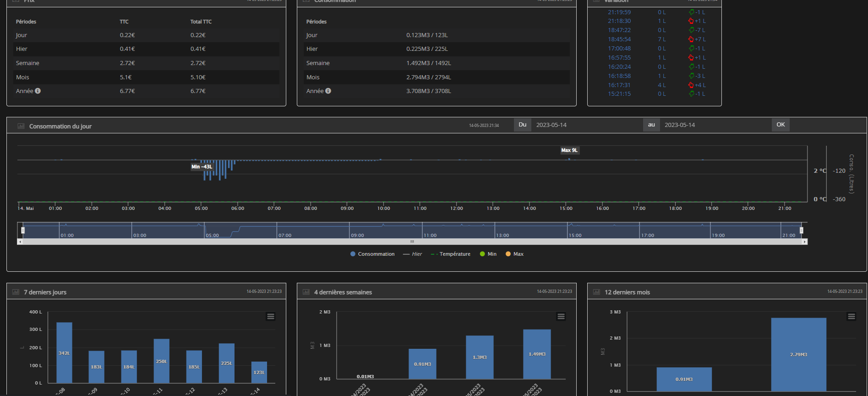Click the Max 9L chart label

coord(570,150)
